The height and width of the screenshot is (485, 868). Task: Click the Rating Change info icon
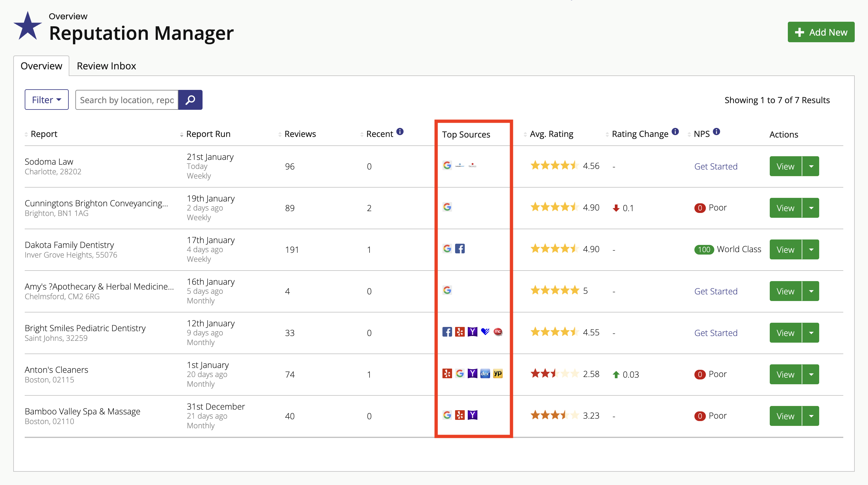[675, 132]
